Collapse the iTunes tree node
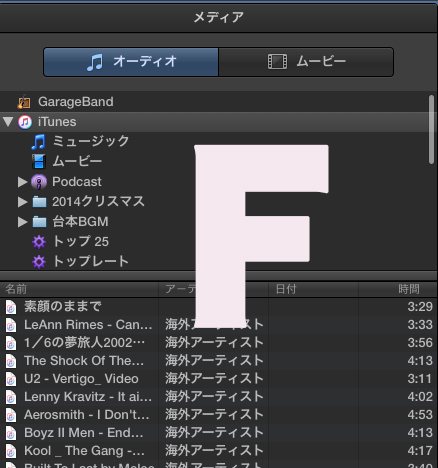The height and width of the screenshot is (468, 438). click(x=8, y=122)
